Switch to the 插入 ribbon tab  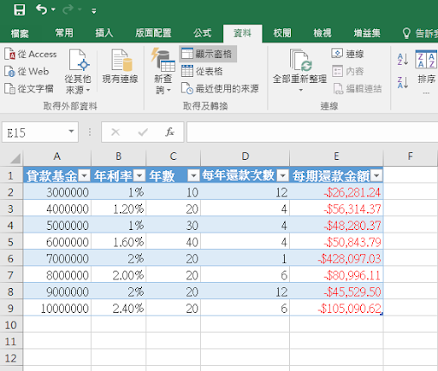coord(104,33)
